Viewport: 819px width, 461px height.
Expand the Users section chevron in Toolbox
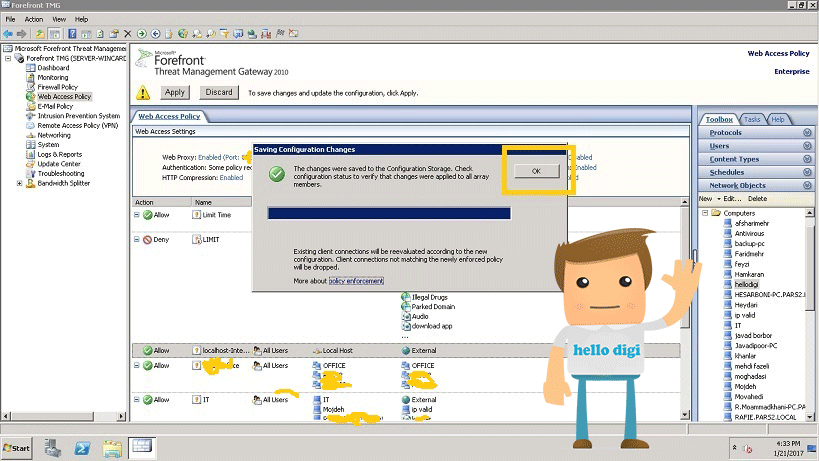click(x=807, y=146)
